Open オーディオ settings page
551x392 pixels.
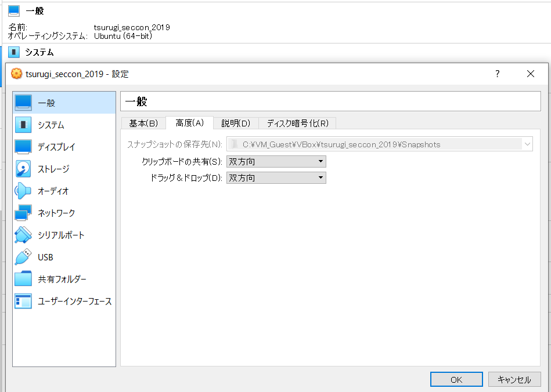click(64, 191)
